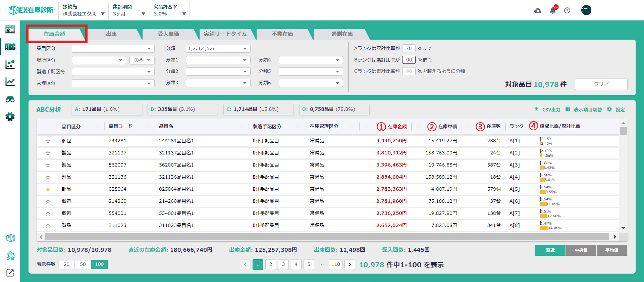Open the gear settings icon in sidebar
The image size is (644, 282).
click(x=10, y=117)
